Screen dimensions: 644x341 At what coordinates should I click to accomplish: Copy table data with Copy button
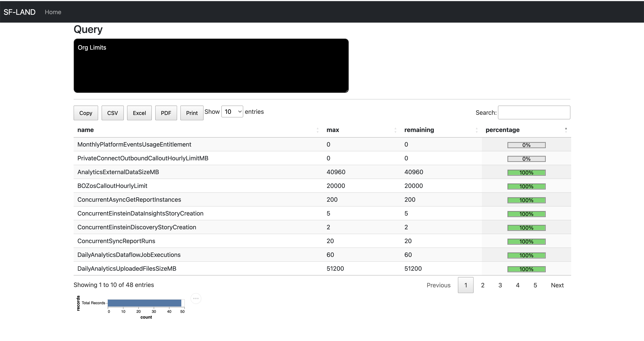tap(86, 113)
